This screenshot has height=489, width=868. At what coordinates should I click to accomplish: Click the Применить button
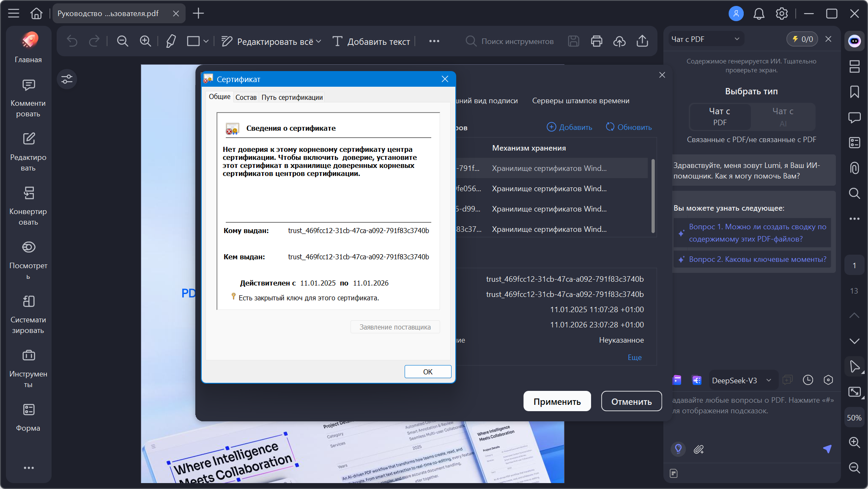point(556,401)
